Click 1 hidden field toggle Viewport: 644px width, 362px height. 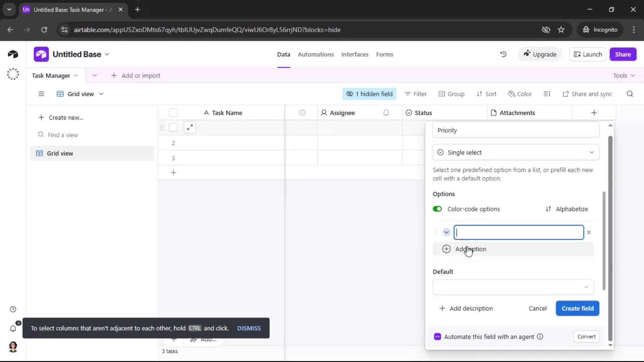click(369, 94)
